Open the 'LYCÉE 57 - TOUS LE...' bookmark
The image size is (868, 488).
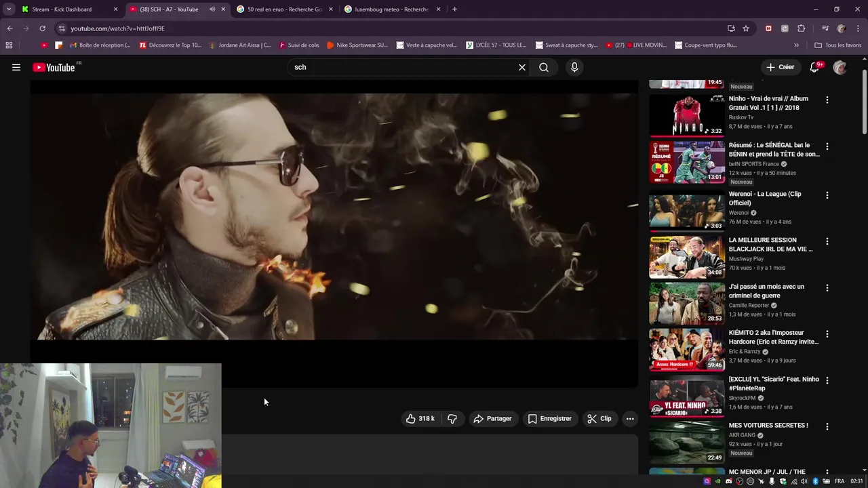point(496,45)
